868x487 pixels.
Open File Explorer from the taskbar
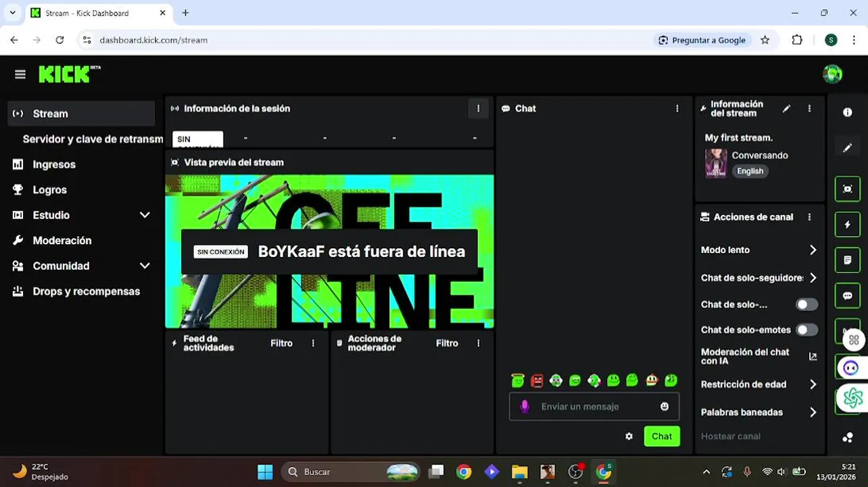pos(519,471)
